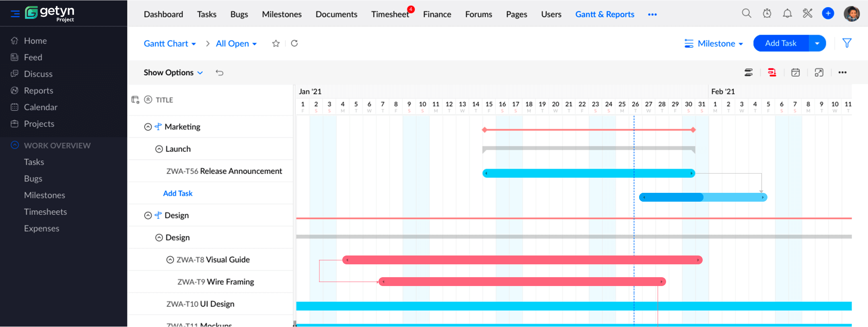
Task: Collapse all rows using the TITLE arrow icon
Action: 148,100
